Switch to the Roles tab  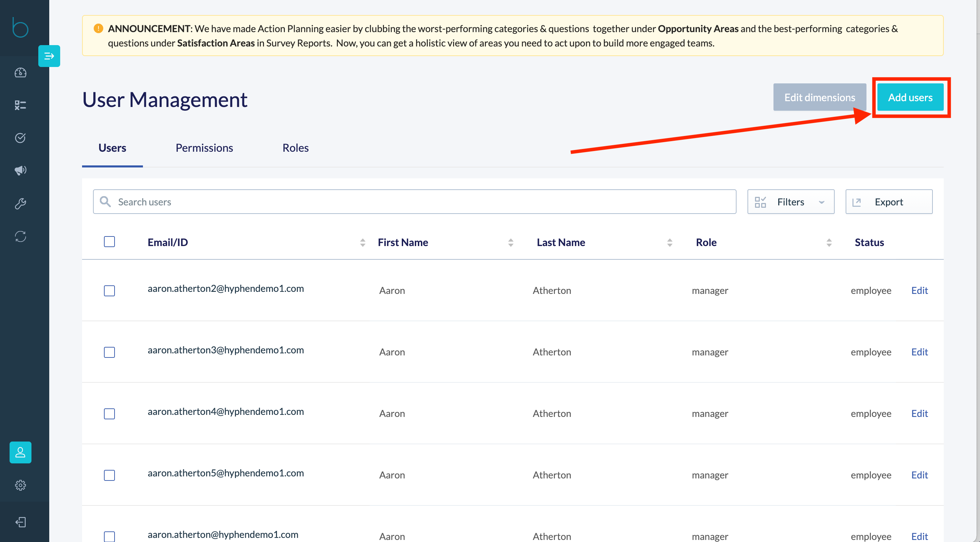click(x=295, y=148)
